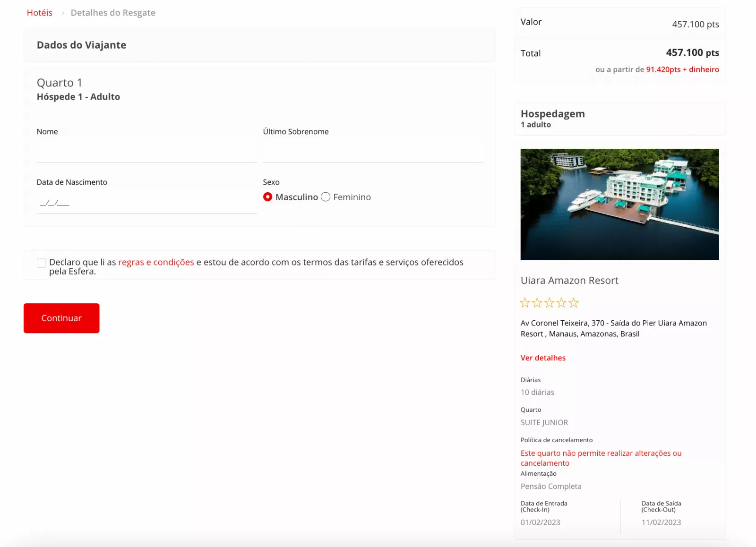Open the Hotéis breadcrumb link
The width and height of the screenshot is (756, 547).
tap(39, 13)
